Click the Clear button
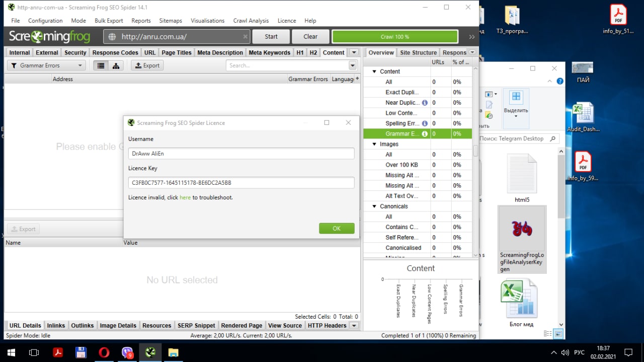644x362 pixels. 310,37
